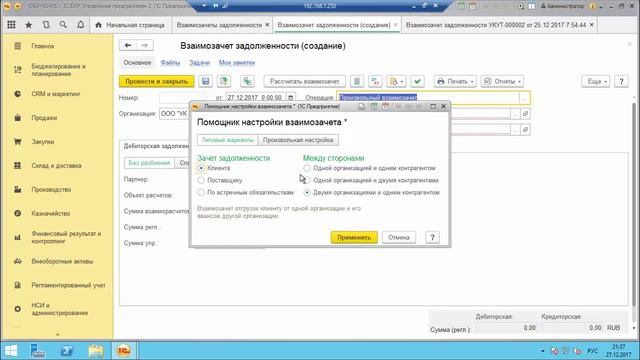Select Клиента radio option

201,168
